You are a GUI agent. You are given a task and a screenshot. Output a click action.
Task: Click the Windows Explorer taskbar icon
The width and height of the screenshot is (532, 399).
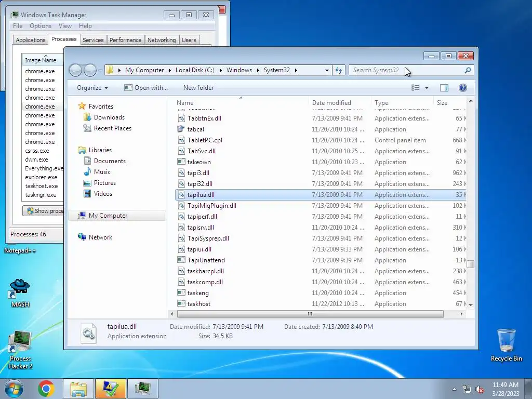[x=78, y=389]
